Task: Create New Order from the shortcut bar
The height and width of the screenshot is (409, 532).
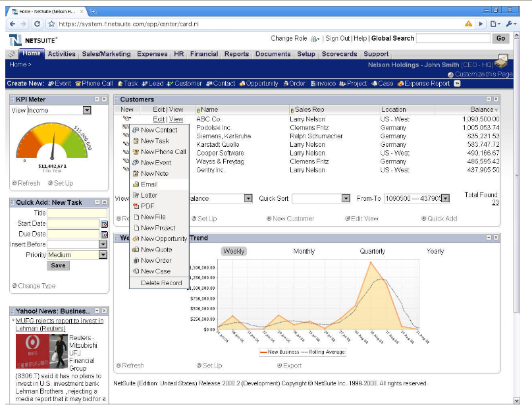Action: (x=294, y=84)
